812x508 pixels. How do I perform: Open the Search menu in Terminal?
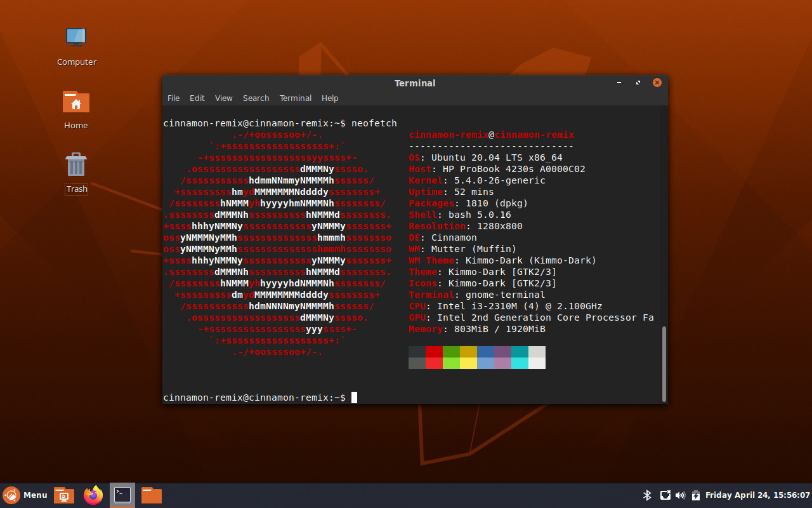click(x=256, y=98)
